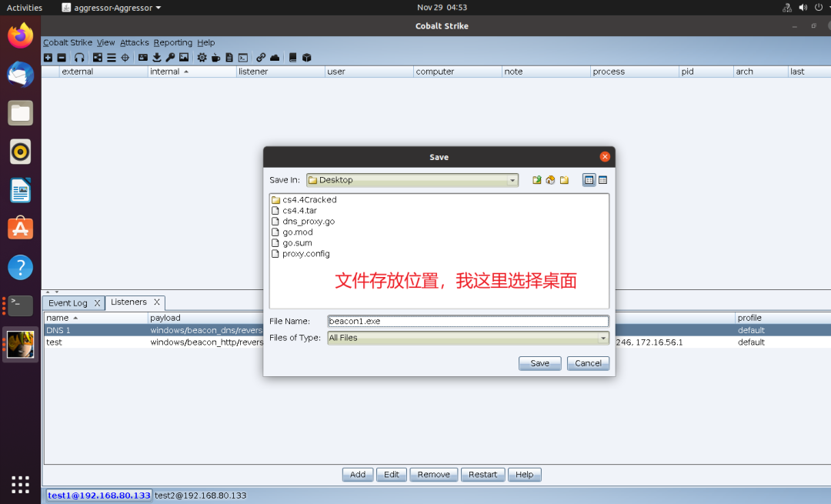
Task: Switch Save dialog to List view
Action: [589, 180]
